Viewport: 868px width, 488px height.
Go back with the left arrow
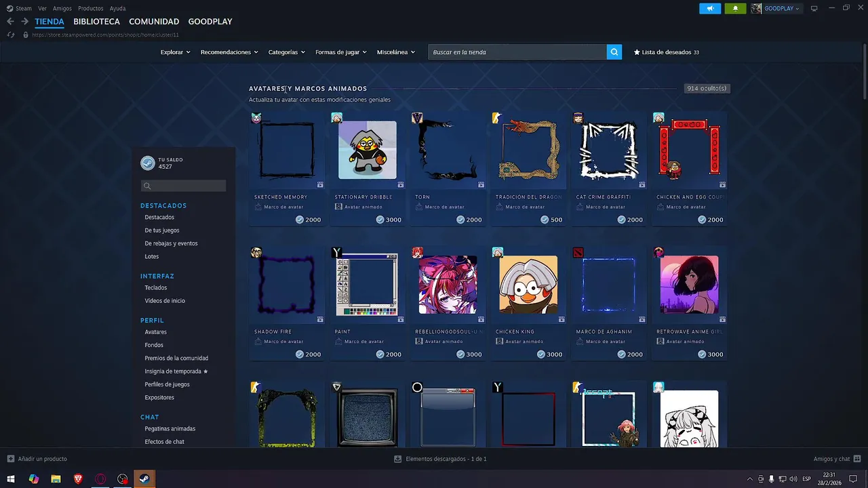pyautogui.click(x=10, y=22)
